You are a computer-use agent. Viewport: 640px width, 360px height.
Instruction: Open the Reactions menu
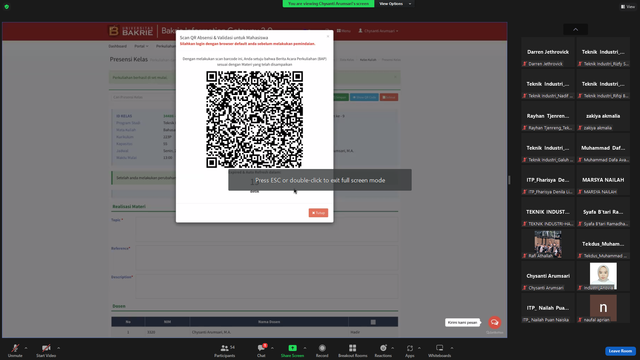(383, 350)
